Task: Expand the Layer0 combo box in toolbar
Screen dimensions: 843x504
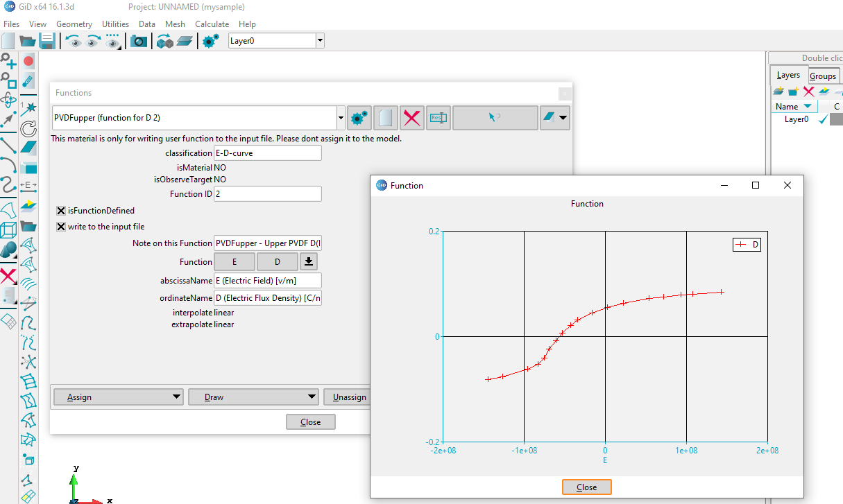Action: tap(319, 40)
